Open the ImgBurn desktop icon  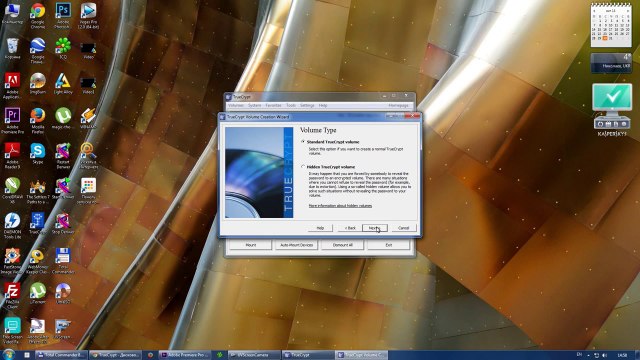pyautogui.click(x=38, y=83)
